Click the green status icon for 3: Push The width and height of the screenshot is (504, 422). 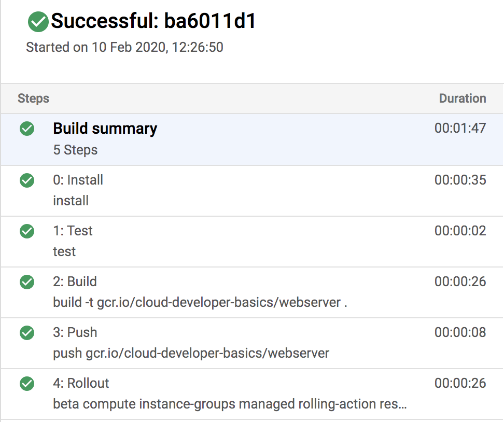pos(26,333)
